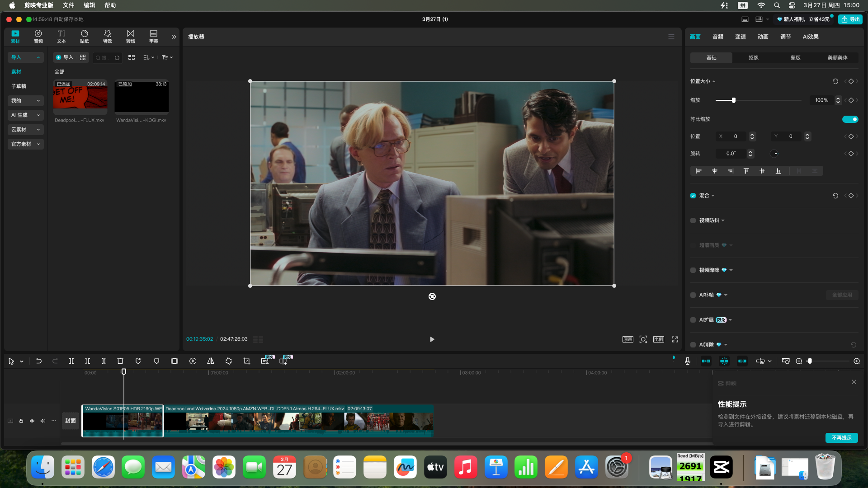Click the player 比例 aspect ratio icon

(659, 339)
